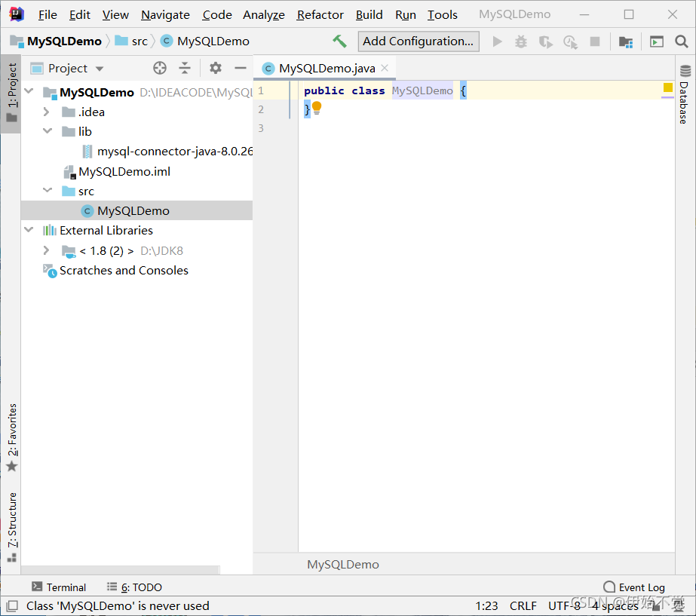
Task: Collapse the src folder
Action: point(47,191)
